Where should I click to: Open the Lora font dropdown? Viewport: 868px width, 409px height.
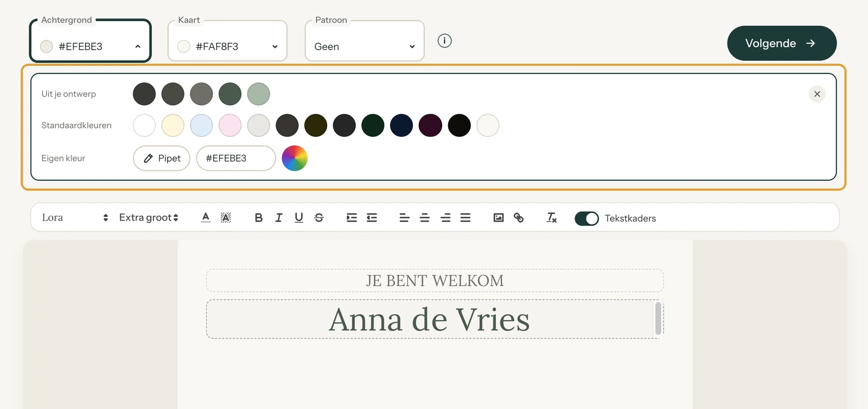(75, 217)
